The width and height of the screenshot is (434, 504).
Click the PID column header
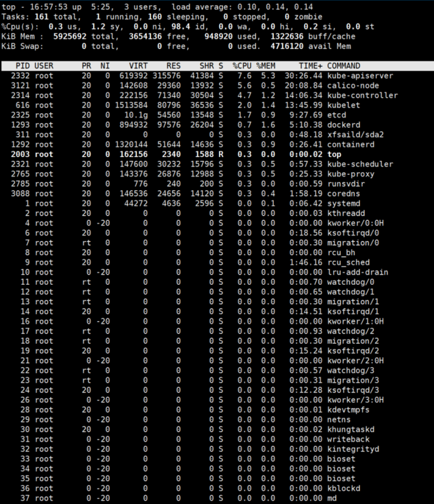[23, 66]
